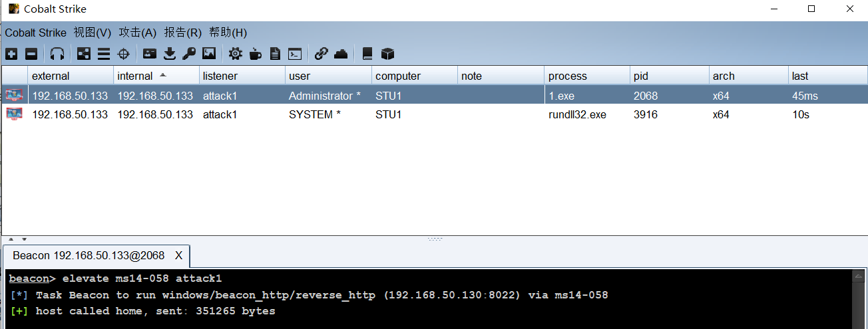Switch to the pivot graph view icon

coord(84,54)
